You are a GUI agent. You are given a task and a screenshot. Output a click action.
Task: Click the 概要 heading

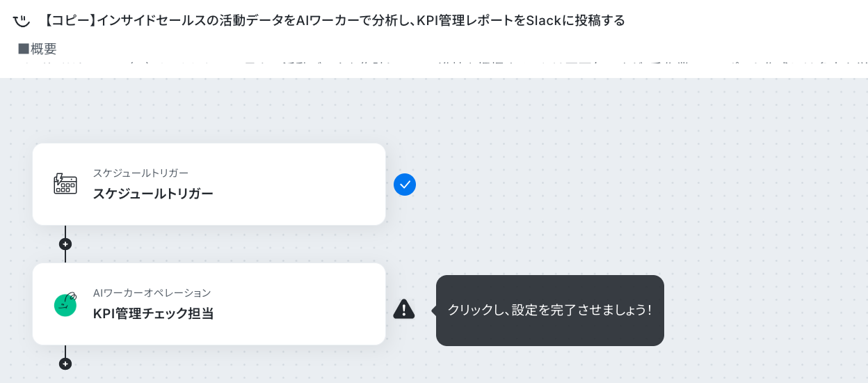click(44, 49)
